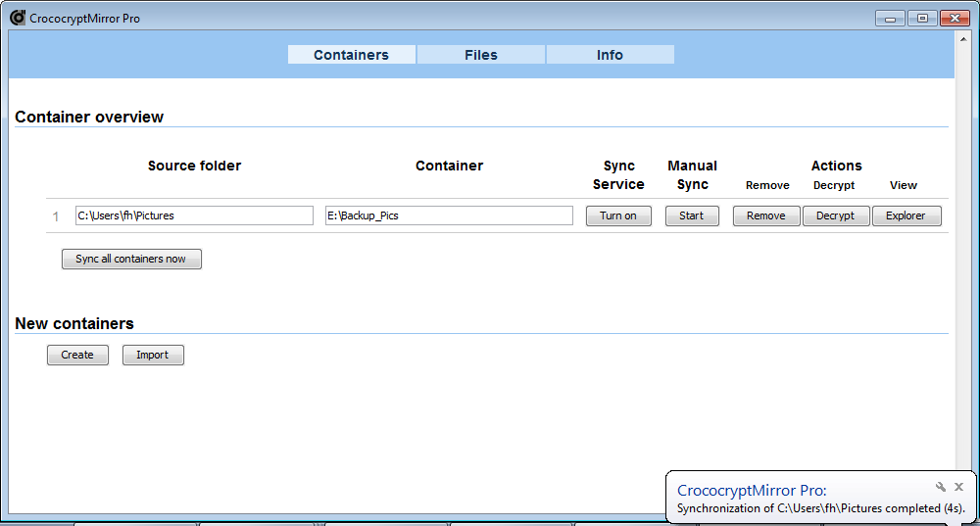Switch to the Containers tab
The height and width of the screenshot is (526, 980).
(351, 54)
